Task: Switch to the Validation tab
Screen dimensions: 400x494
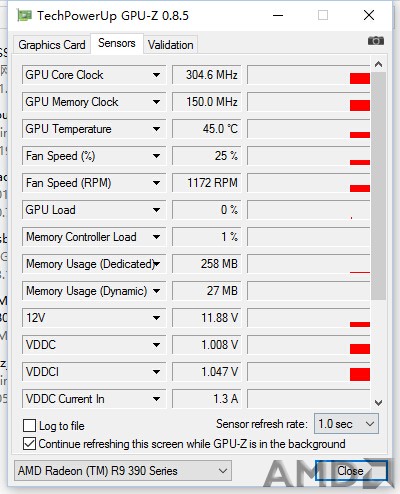Action: [171, 44]
